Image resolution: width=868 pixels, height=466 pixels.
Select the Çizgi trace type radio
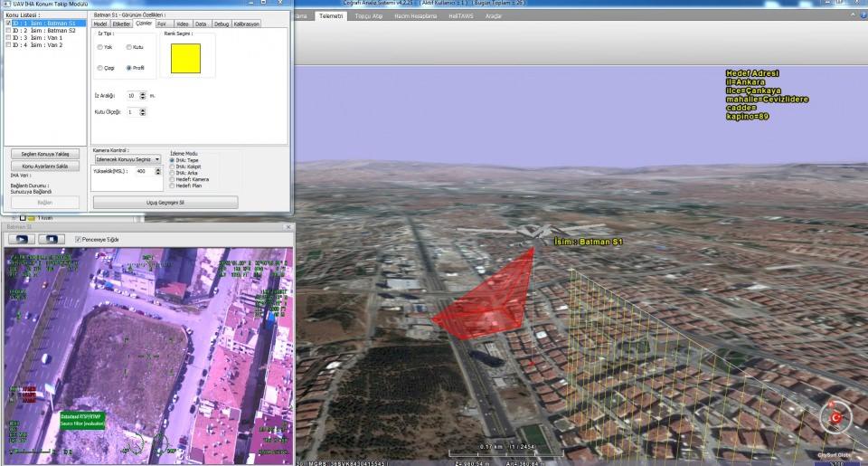point(100,68)
